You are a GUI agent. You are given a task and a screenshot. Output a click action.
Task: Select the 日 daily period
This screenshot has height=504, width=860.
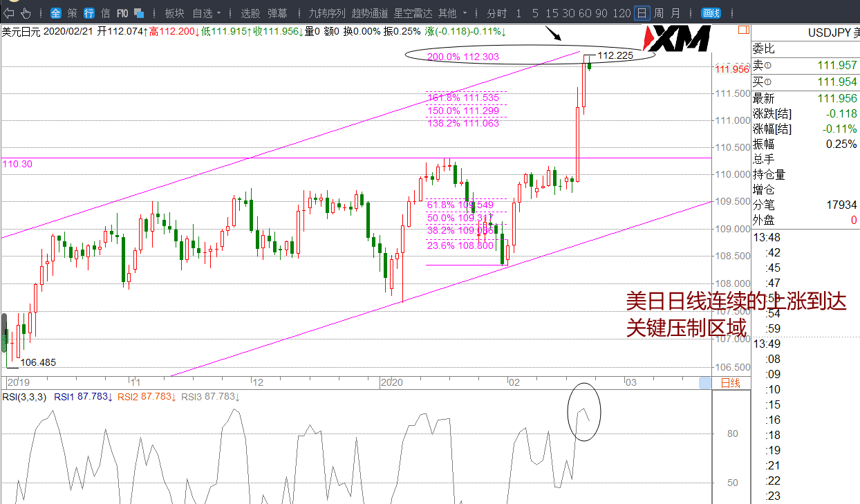(x=642, y=12)
